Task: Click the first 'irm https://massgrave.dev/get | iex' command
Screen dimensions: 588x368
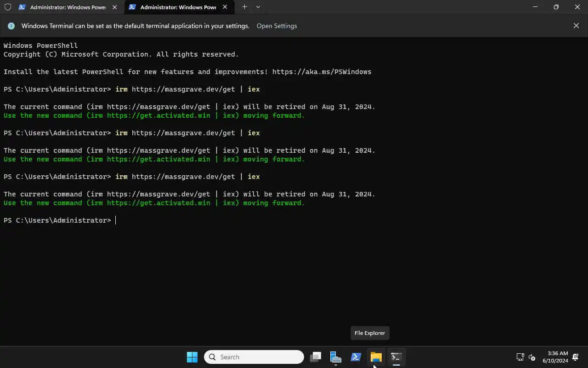Action: click(x=187, y=89)
